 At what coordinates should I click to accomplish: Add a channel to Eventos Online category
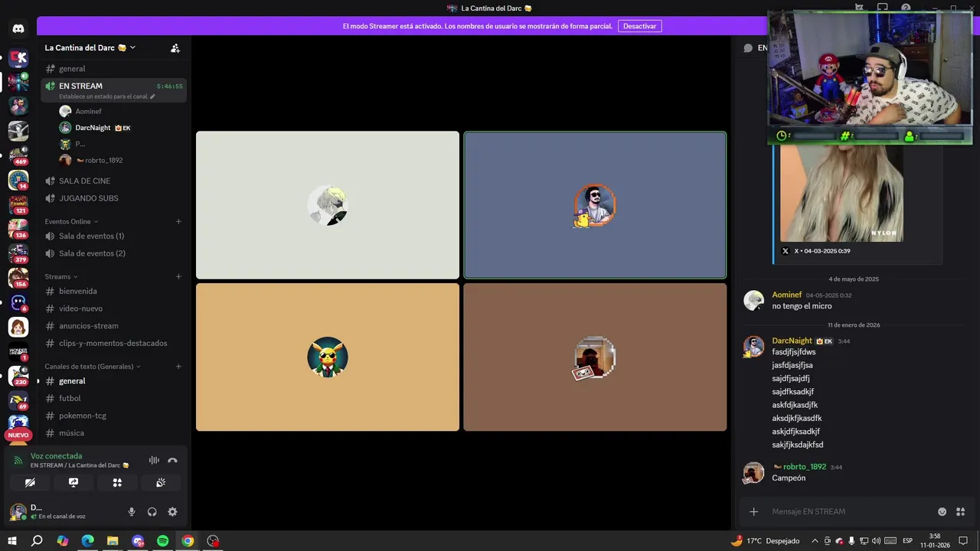(x=178, y=221)
